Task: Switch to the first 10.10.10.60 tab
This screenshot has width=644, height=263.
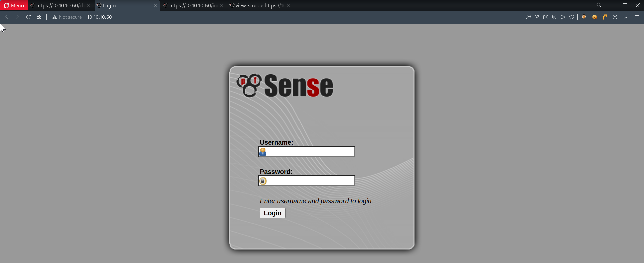Action: coord(57,5)
